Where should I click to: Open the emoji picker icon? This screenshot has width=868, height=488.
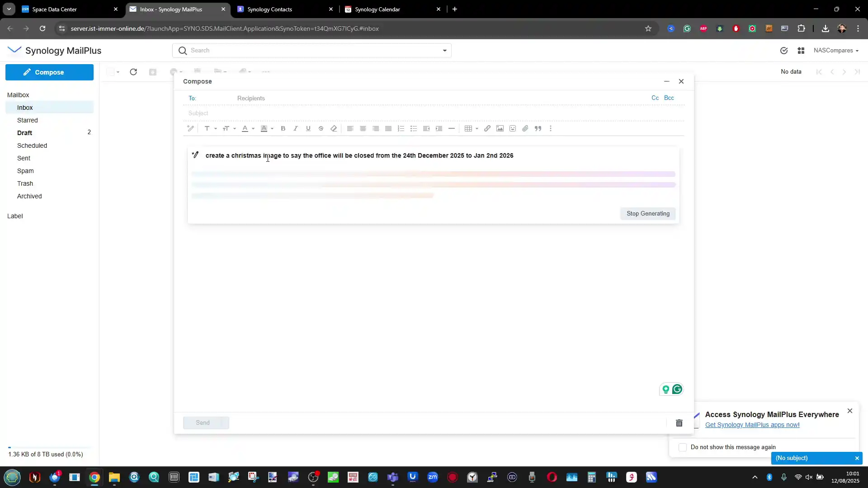pyautogui.click(x=513, y=129)
